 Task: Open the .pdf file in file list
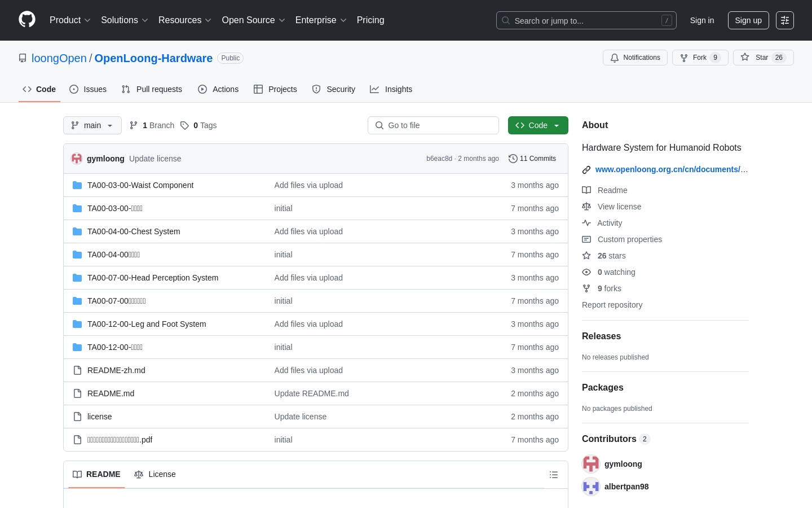[120, 440]
